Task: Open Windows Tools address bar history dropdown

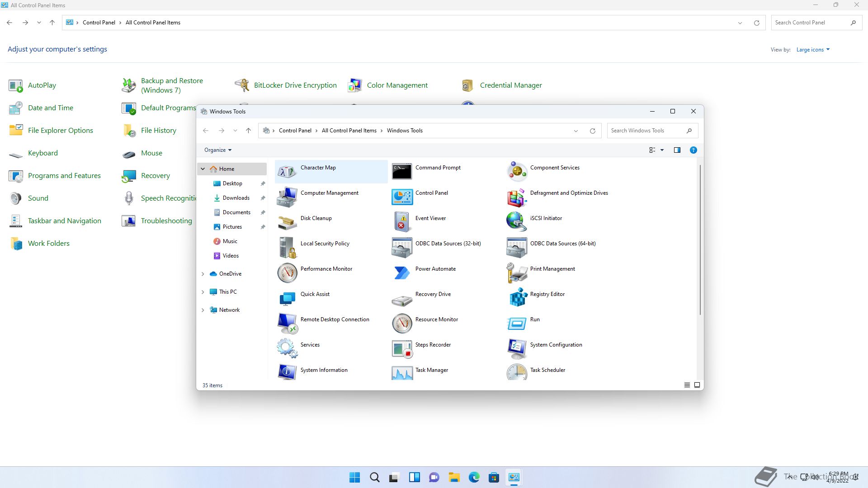Action: pyautogui.click(x=576, y=131)
